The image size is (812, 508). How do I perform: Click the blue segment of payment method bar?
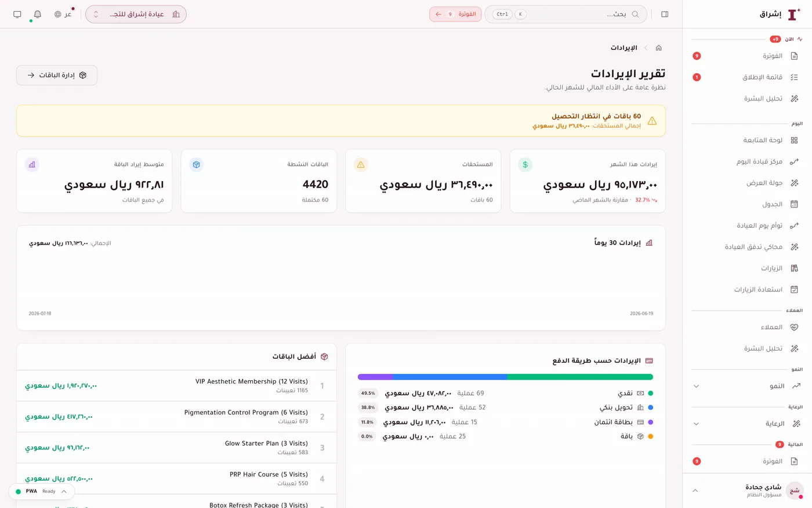pos(450,377)
